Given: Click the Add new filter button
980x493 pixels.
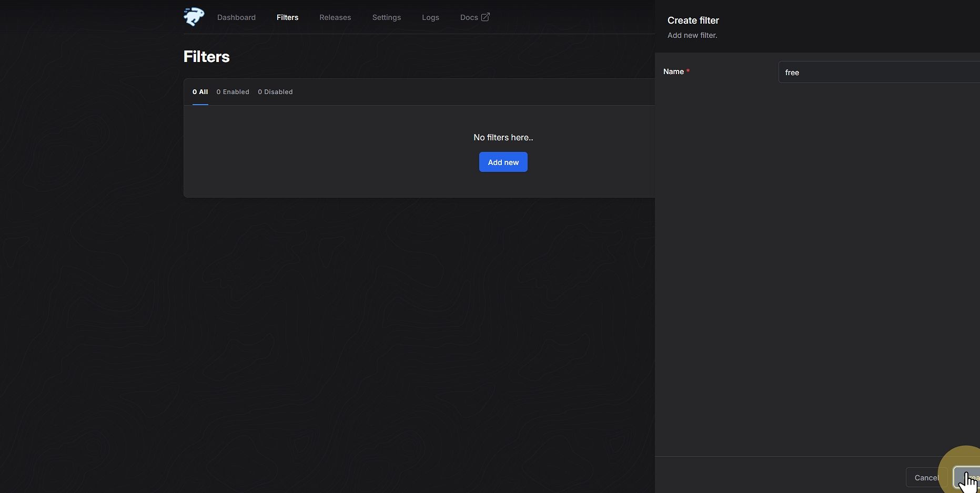Looking at the screenshot, I should point(503,162).
